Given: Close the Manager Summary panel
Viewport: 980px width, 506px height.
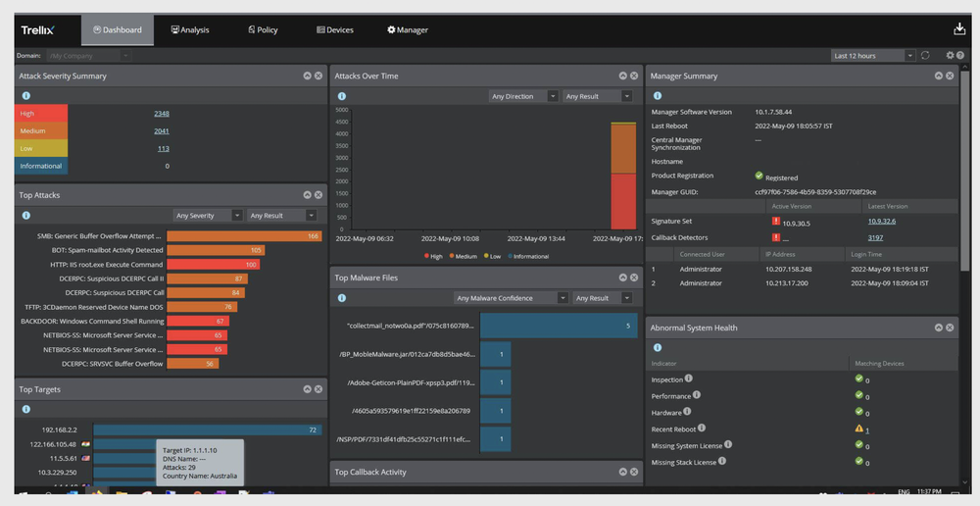Looking at the screenshot, I should pos(950,76).
